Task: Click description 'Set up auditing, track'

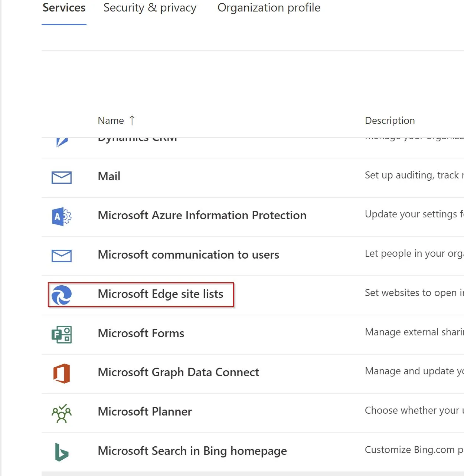Action: point(414,175)
